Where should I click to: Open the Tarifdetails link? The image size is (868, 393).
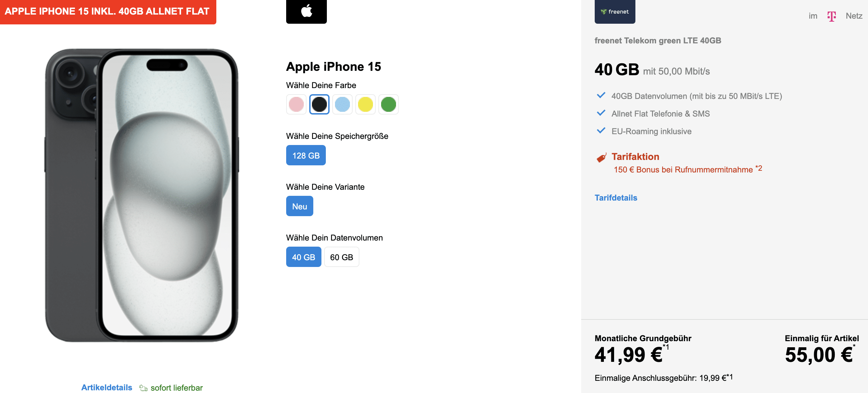[x=616, y=198]
